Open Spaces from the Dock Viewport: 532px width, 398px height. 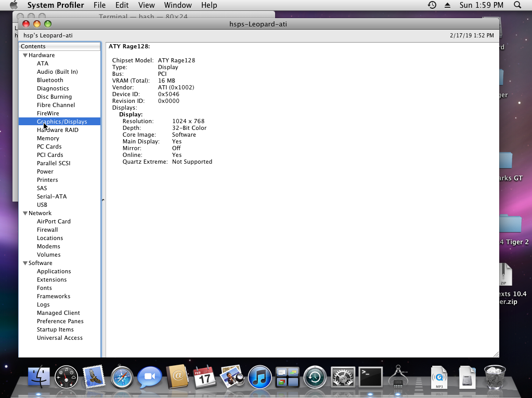[x=288, y=377]
